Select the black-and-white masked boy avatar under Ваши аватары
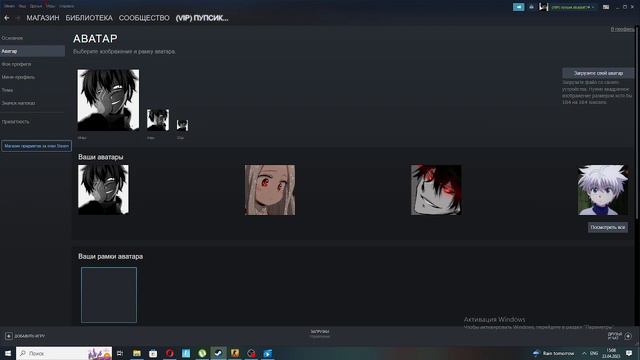Viewport: 640px width, 360px height. pos(103,190)
